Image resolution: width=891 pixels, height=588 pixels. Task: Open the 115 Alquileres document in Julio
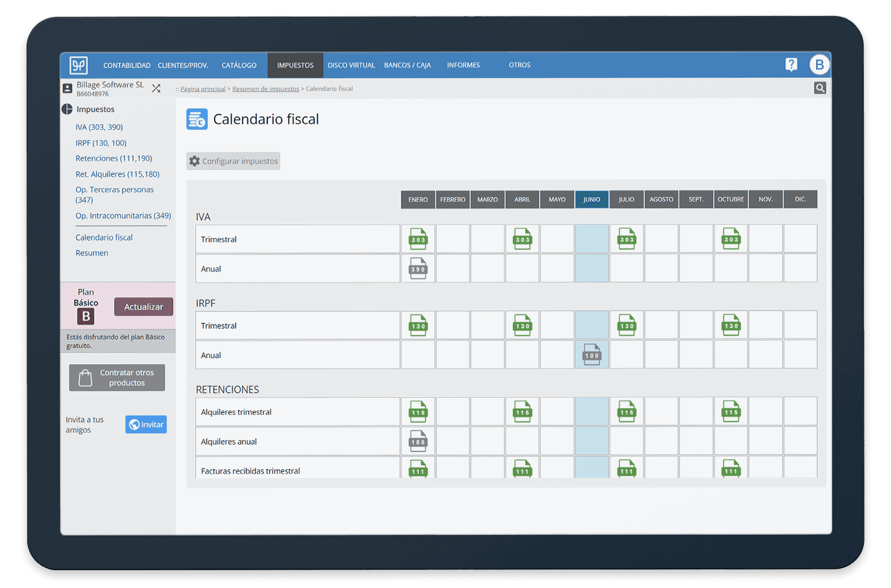627,412
